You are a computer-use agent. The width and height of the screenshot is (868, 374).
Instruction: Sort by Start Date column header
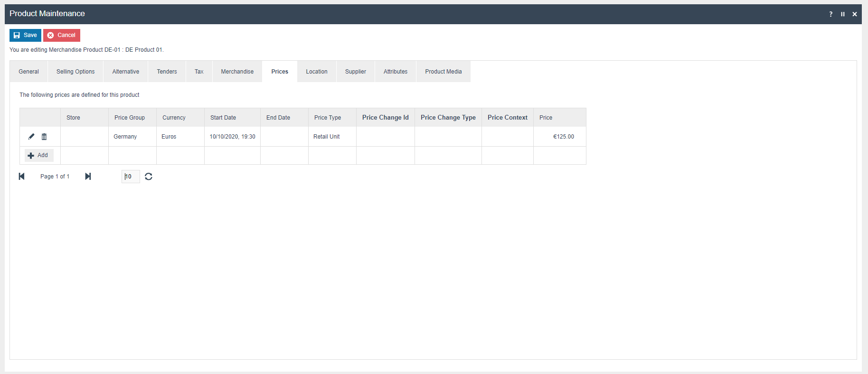click(x=223, y=118)
